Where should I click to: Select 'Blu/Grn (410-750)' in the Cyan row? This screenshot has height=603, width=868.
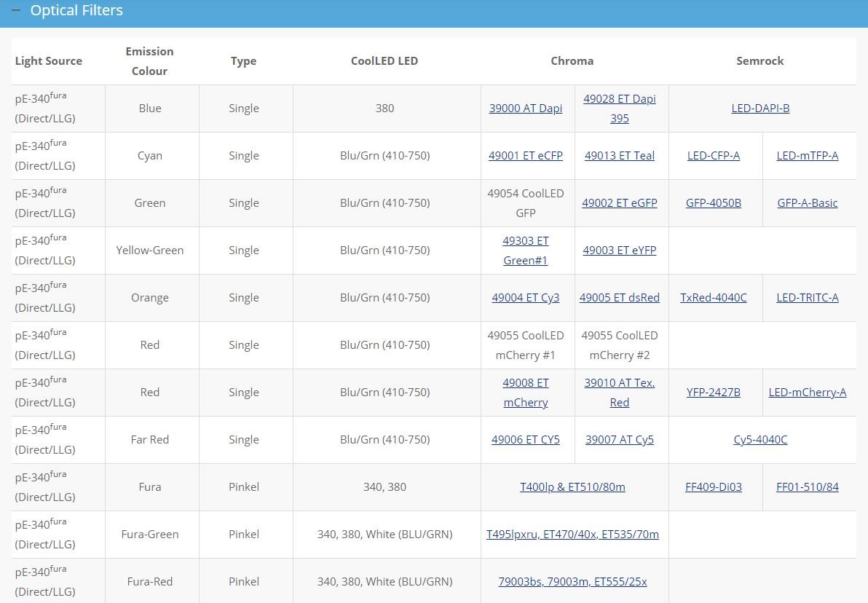tap(384, 156)
